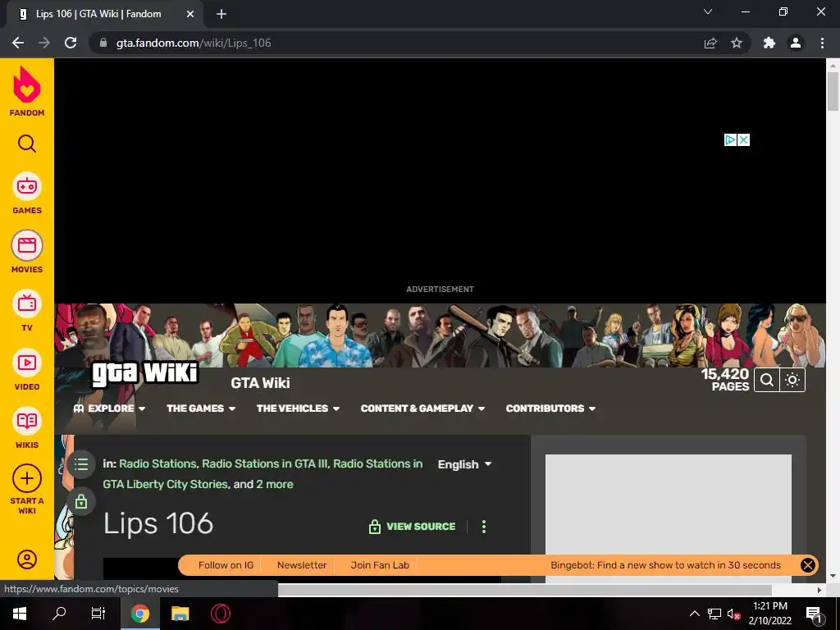Expand the Contributors menu

[x=550, y=409]
